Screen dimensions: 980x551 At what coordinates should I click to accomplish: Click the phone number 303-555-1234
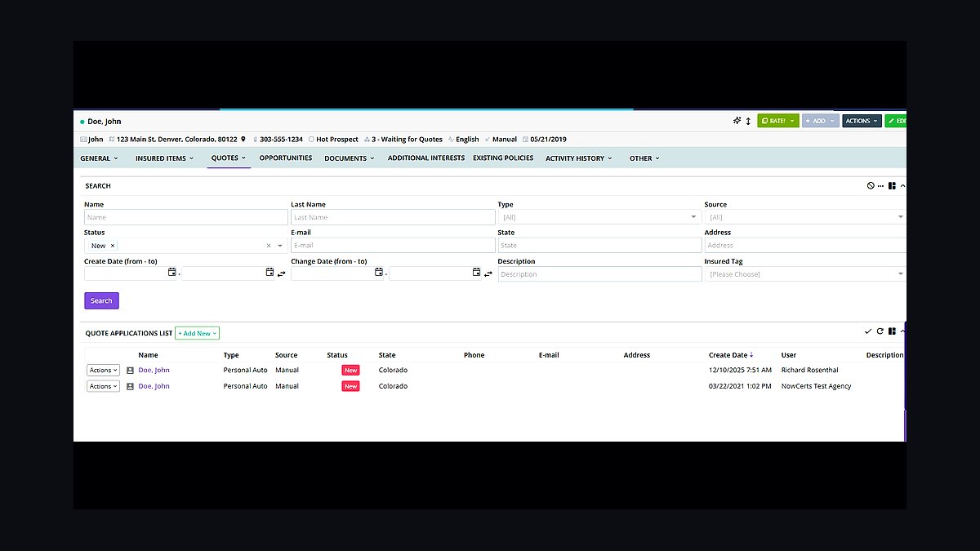pyautogui.click(x=281, y=140)
